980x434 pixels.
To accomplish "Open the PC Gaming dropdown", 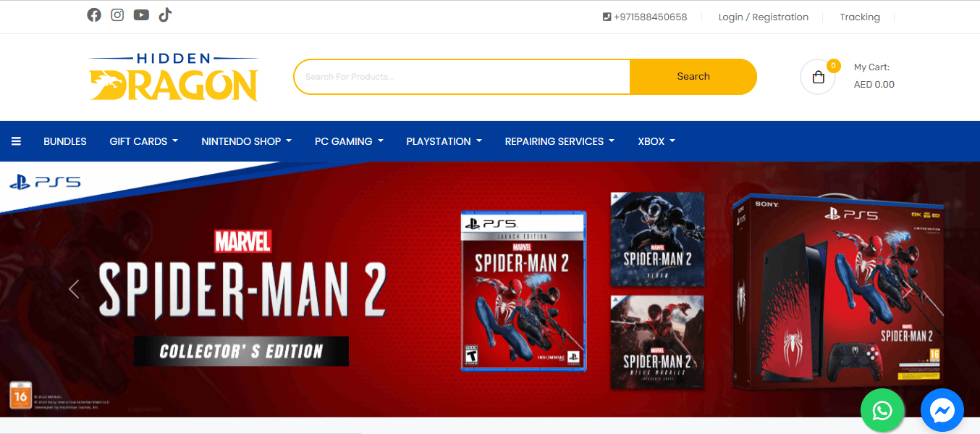I will pos(348,141).
